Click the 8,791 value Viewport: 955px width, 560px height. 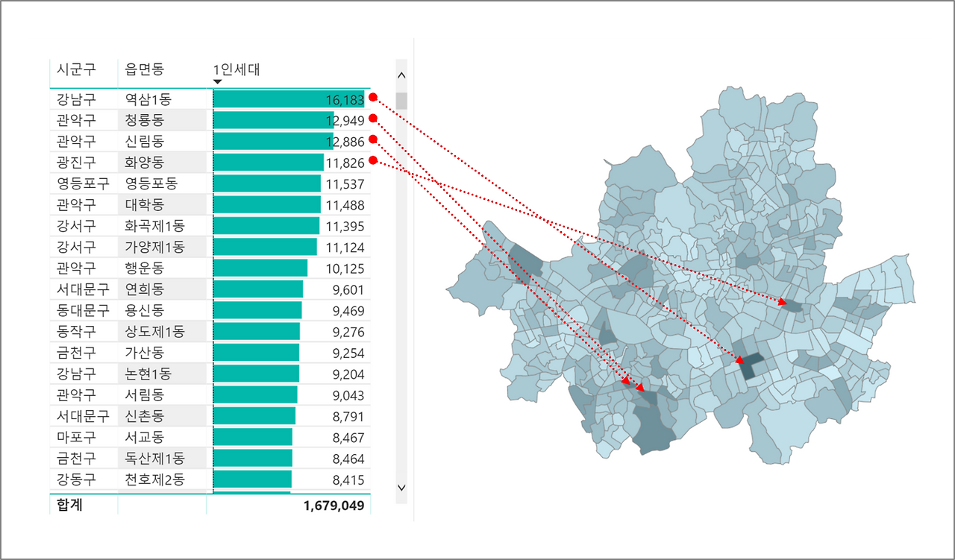pos(349,416)
